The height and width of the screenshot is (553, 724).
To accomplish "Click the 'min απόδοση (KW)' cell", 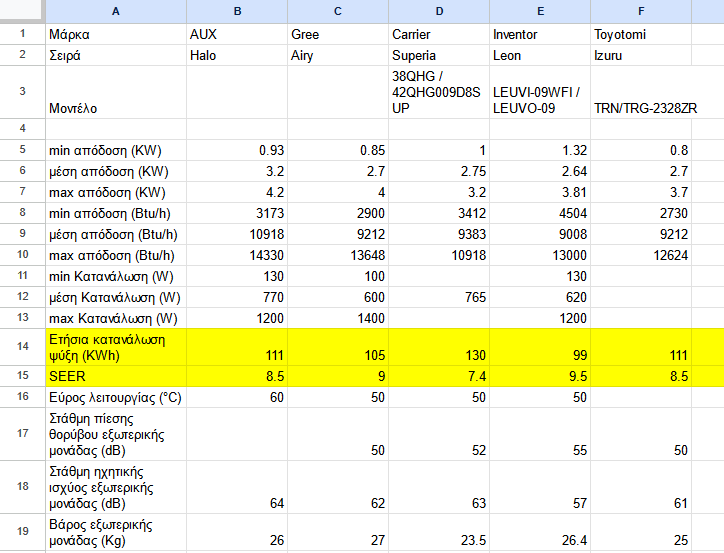I will (116, 150).
